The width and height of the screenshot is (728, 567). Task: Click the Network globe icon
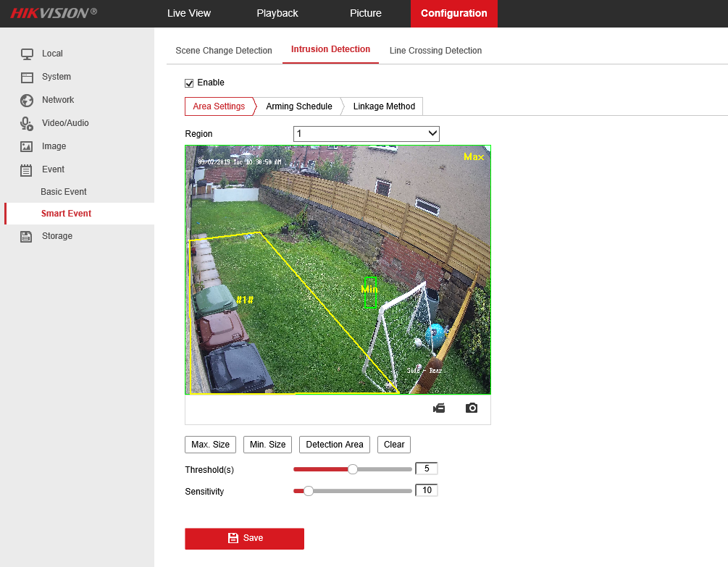click(x=27, y=100)
